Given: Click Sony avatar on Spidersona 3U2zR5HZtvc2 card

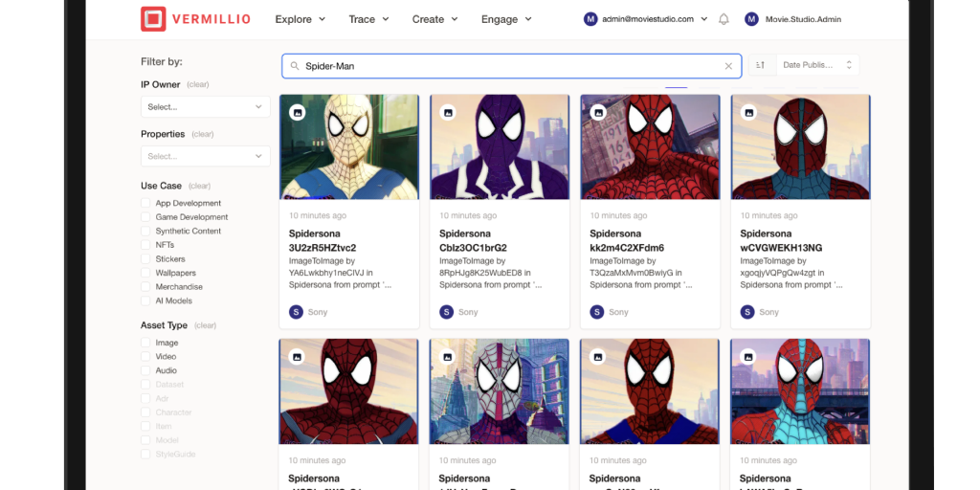Looking at the screenshot, I should [x=296, y=312].
